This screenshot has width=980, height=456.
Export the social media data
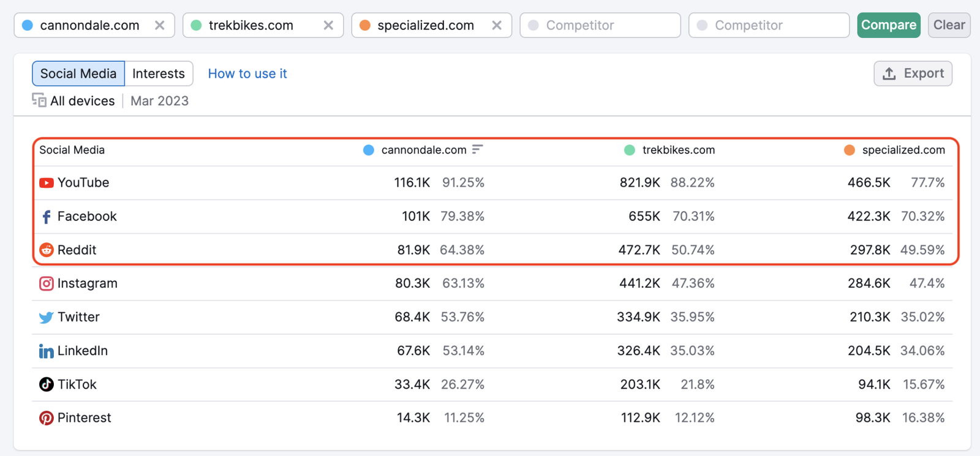click(x=913, y=73)
